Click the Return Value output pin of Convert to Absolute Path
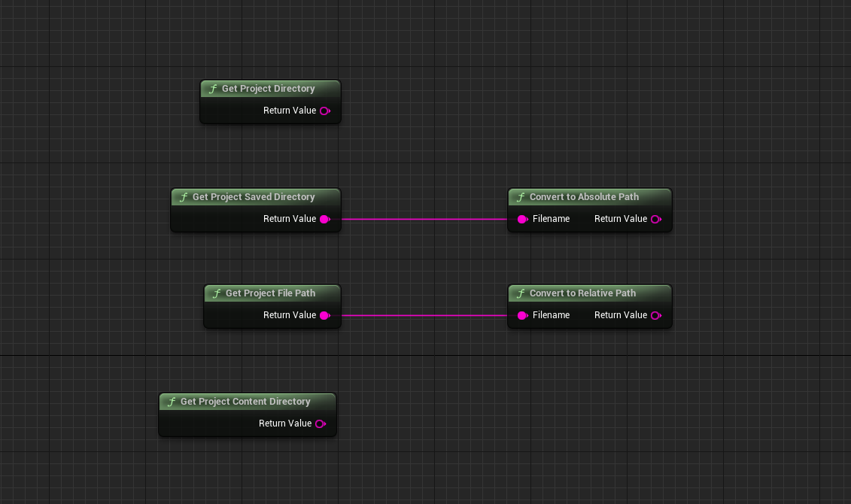 coord(655,219)
